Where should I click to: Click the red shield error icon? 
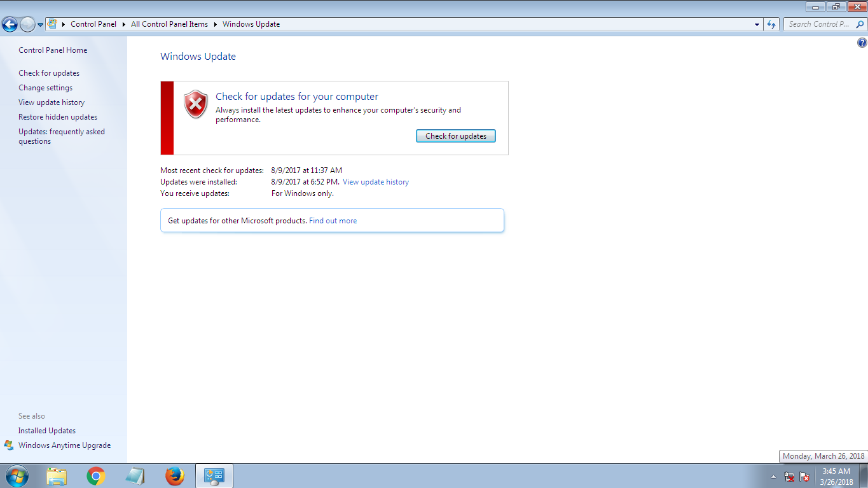[196, 104]
